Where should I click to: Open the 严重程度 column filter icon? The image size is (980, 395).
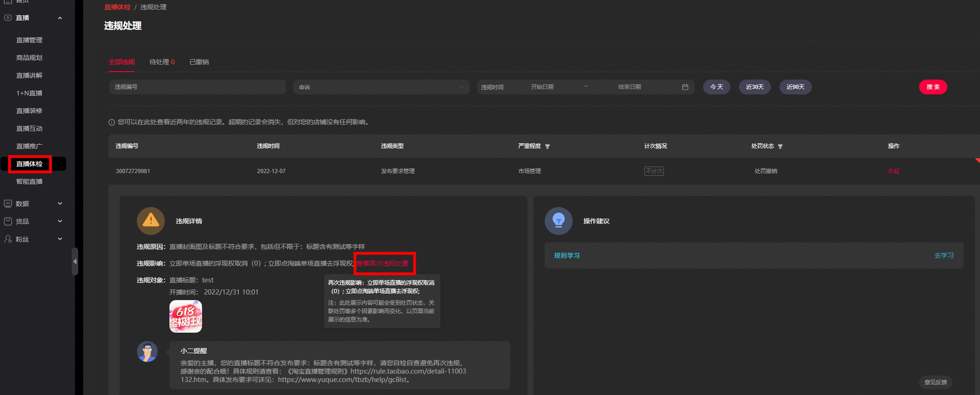click(547, 147)
